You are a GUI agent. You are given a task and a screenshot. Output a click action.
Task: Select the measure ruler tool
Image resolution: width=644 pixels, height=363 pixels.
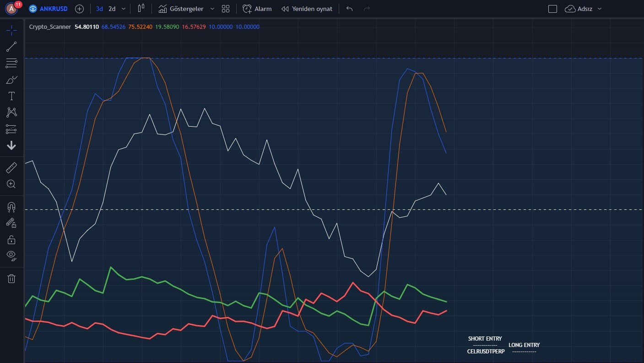[11, 168]
